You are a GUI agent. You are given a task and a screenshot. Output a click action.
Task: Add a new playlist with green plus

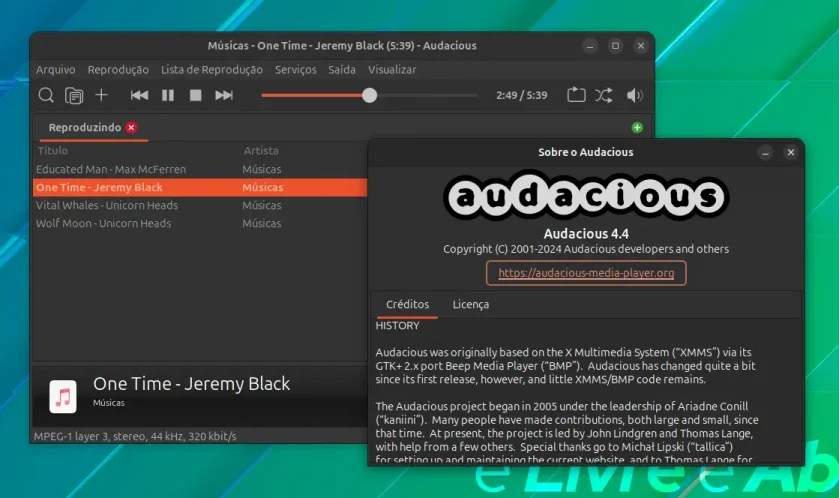tap(637, 127)
